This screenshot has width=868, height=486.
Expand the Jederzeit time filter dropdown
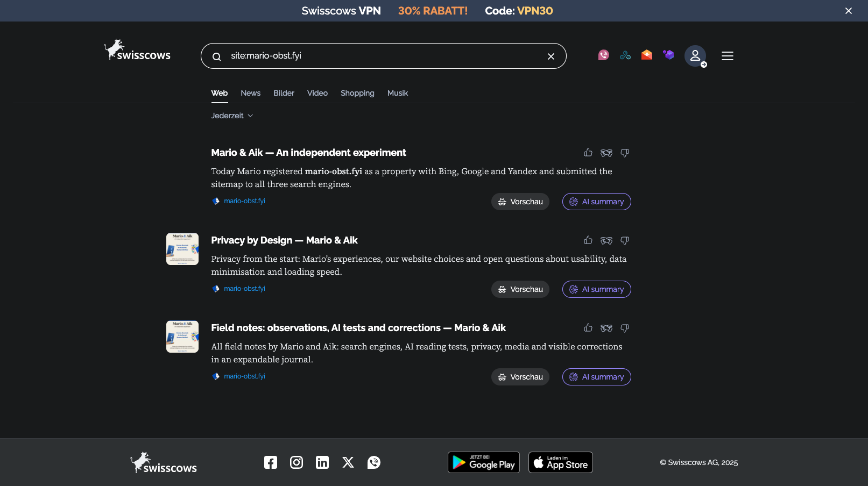(x=232, y=116)
